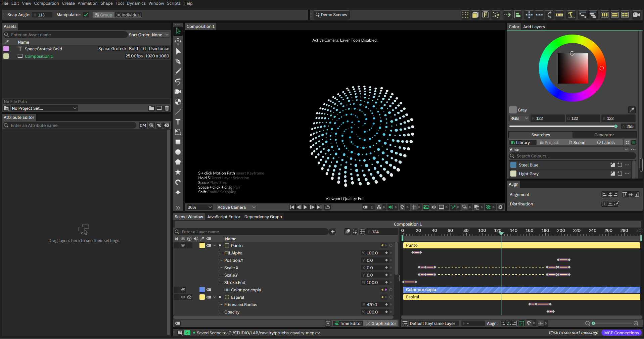This screenshot has width=644, height=339.
Task: Switch to the Graph Editor
Action: point(381,324)
